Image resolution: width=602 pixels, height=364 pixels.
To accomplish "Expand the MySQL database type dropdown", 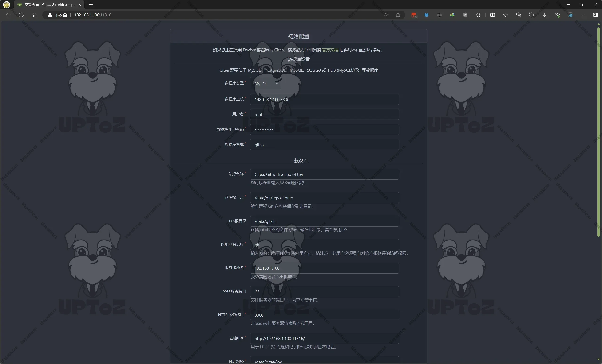I will point(265,84).
